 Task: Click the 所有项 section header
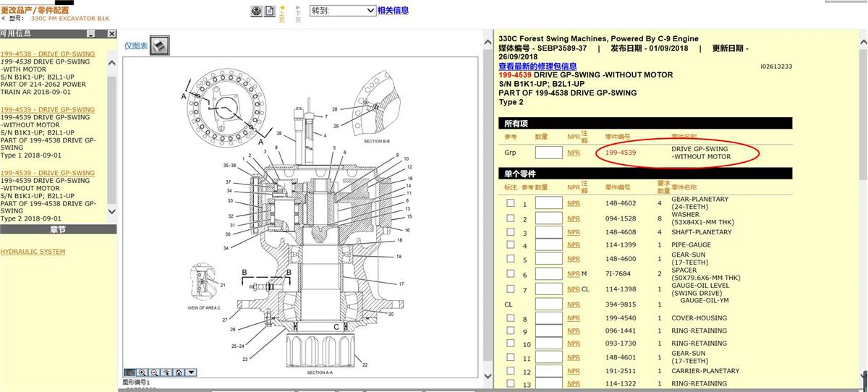point(645,123)
